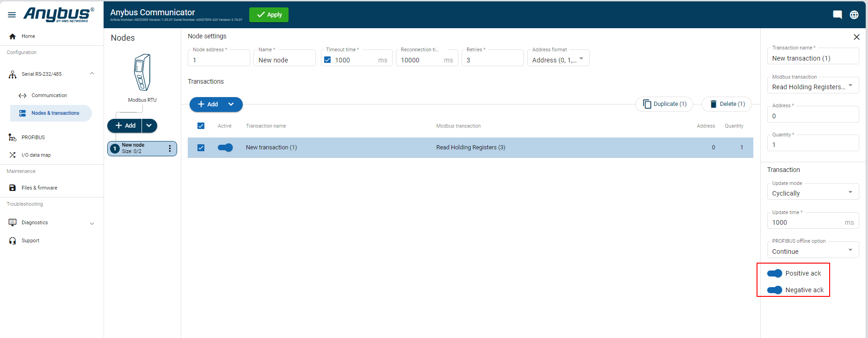Go to Communication settings
The image size is (868, 338).
(49, 95)
